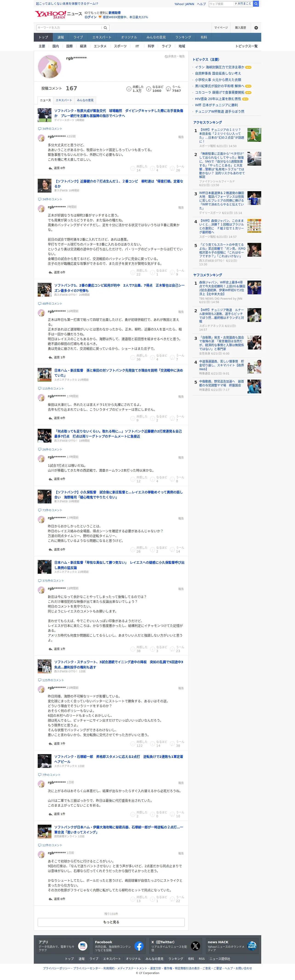Click the マイページ link
Viewport: 295px width, 980px height.
click(x=221, y=28)
